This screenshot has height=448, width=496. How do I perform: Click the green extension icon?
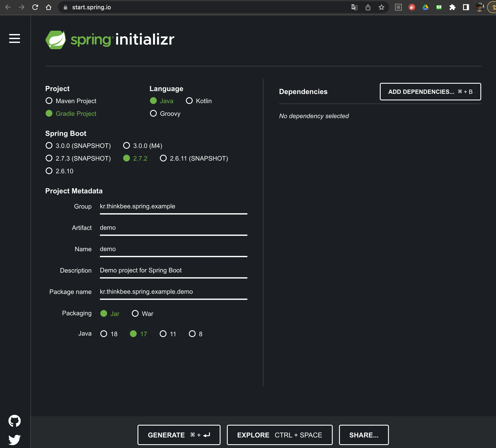coord(439,7)
